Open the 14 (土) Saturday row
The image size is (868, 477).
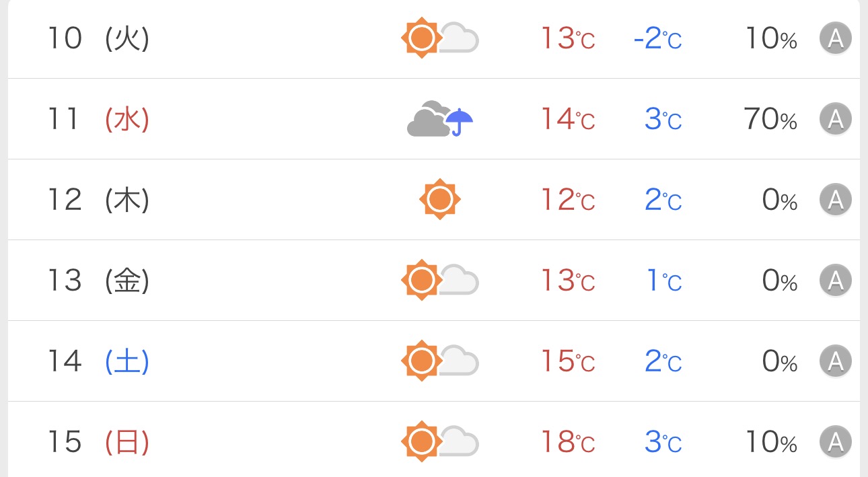click(98, 361)
